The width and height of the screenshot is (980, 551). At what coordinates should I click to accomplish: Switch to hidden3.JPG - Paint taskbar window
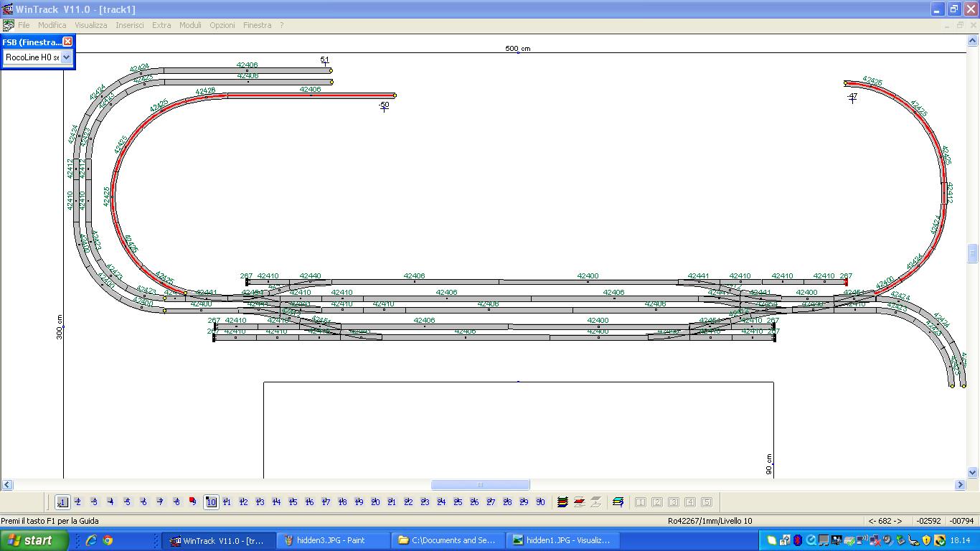[x=333, y=541]
